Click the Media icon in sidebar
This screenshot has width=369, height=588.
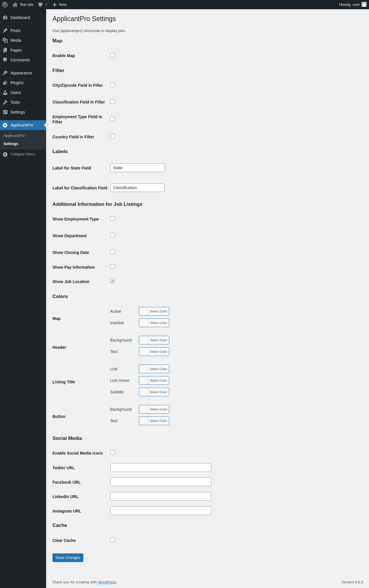point(5,40)
